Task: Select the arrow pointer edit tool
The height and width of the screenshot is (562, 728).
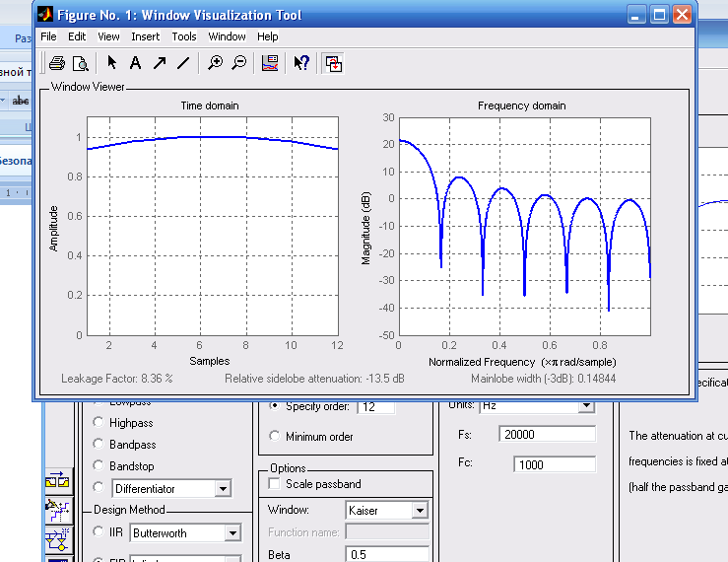Action: [x=111, y=63]
